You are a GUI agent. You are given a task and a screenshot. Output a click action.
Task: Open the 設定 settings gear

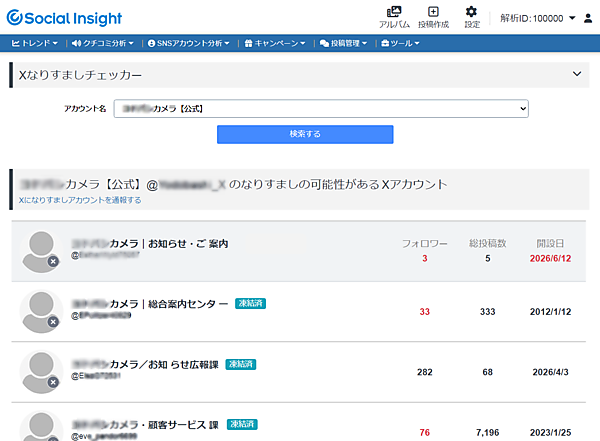tap(471, 17)
